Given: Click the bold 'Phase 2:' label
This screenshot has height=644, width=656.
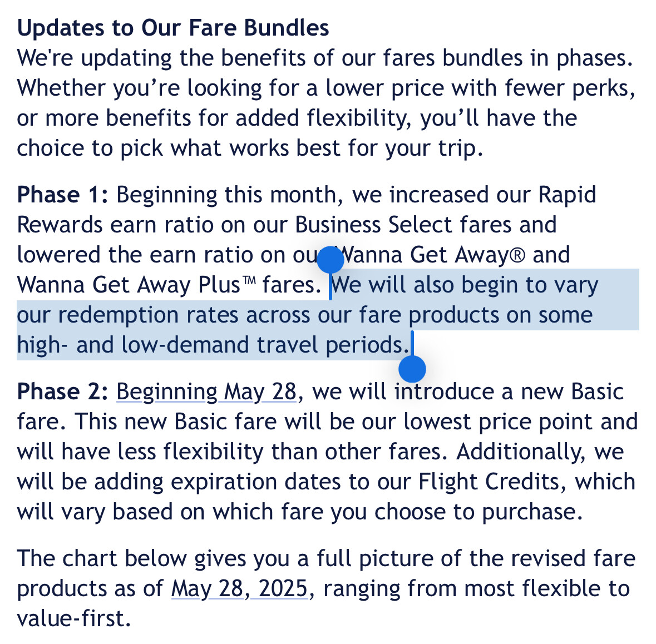Looking at the screenshot, I should (x=63, y=392).
